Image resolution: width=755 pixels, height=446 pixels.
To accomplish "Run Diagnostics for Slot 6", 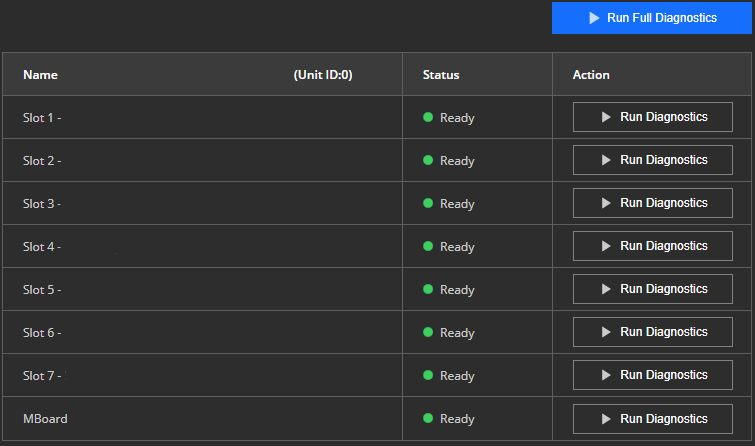I will (652, 332).
